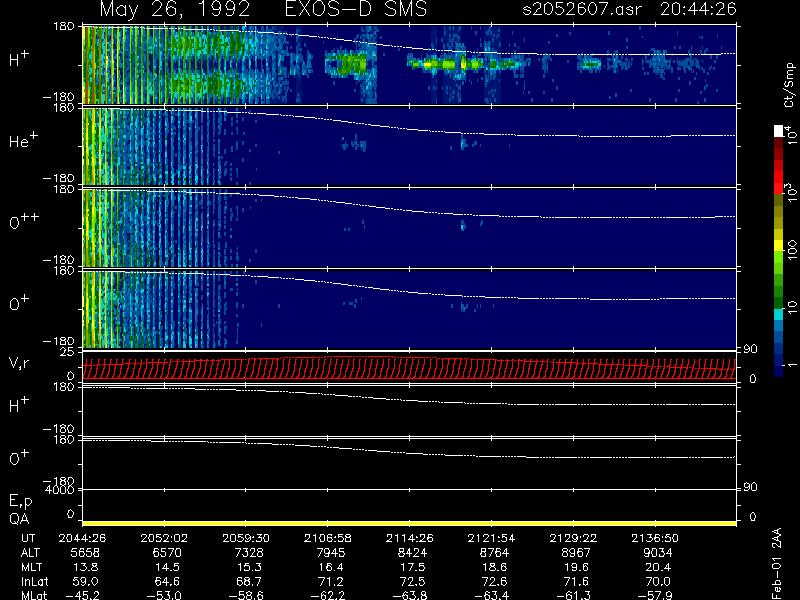Click altitude value "7328"

pos(248,553)
